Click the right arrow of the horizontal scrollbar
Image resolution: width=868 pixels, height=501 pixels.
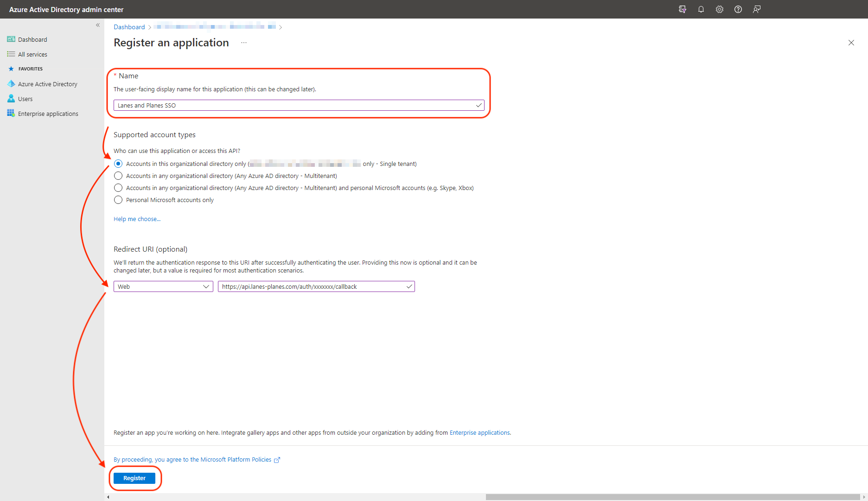[x=864, y=497]
